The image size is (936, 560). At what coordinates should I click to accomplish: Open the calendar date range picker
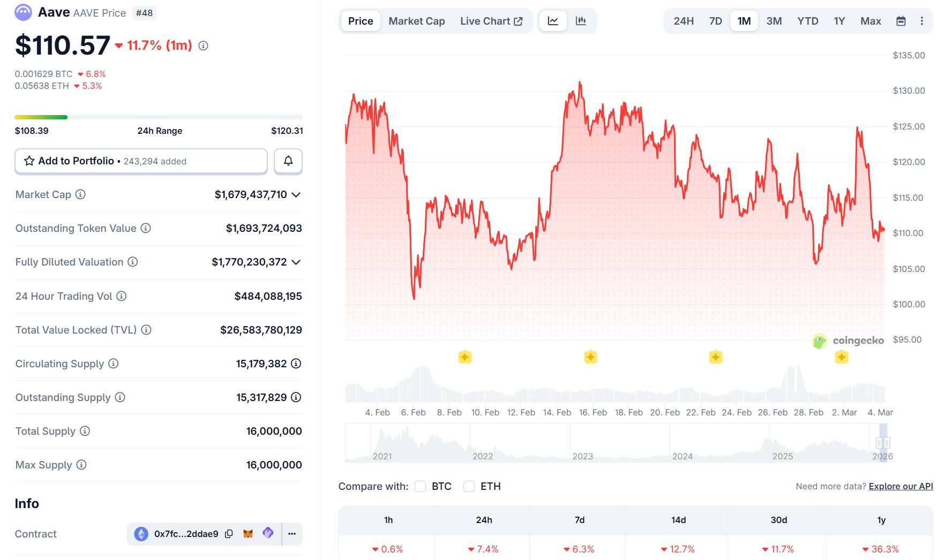pyautogui.click(x=901, y=21)
